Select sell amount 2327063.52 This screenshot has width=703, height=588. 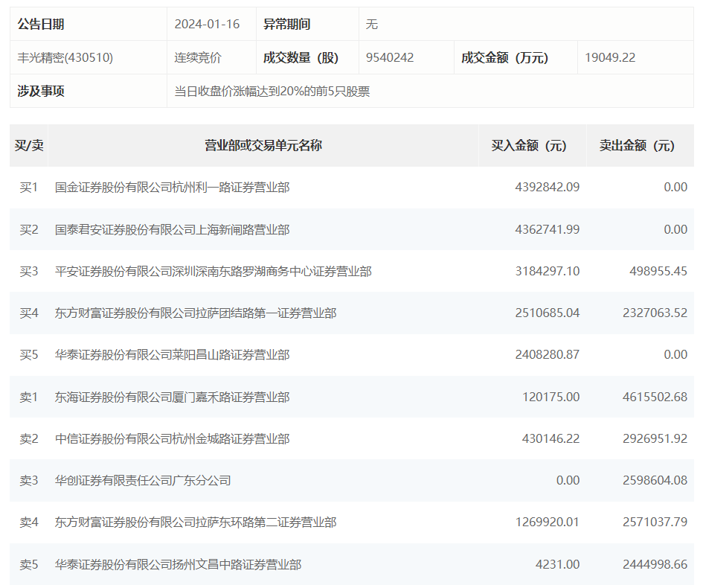coord(655,313)
